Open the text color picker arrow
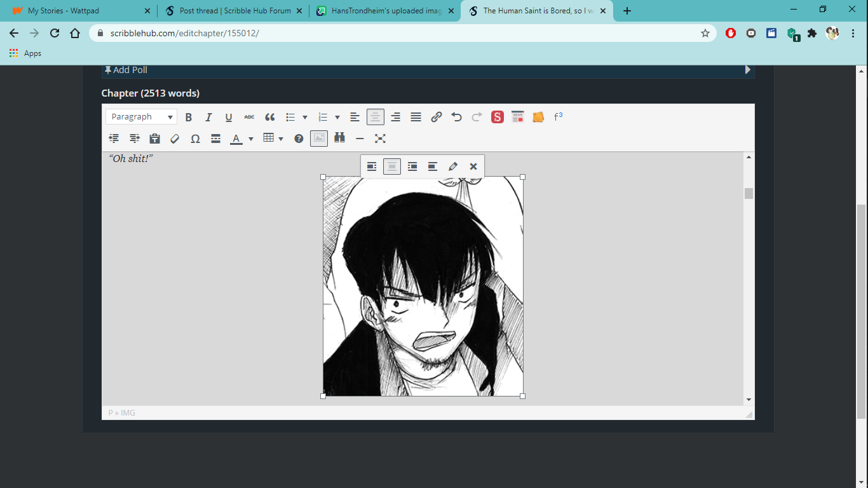 point(251,139)
